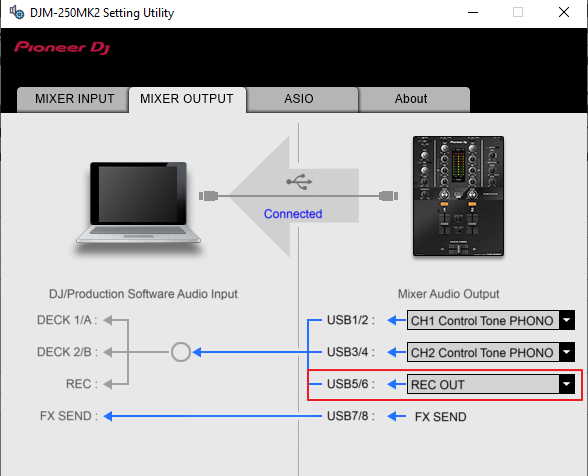Viewport: 588px width, 476px height.
Task: Open the ASIO tab
Action: (x=302, y=99)
